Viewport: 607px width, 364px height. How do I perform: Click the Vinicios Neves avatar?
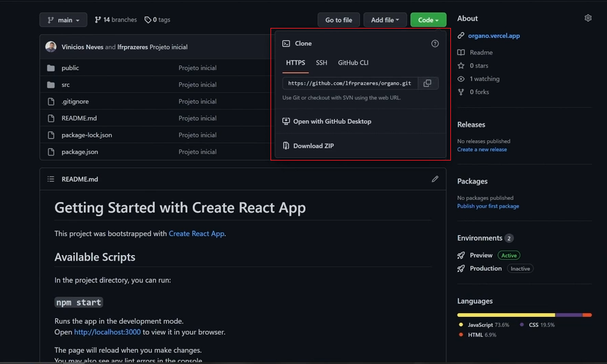pos(50,47)
